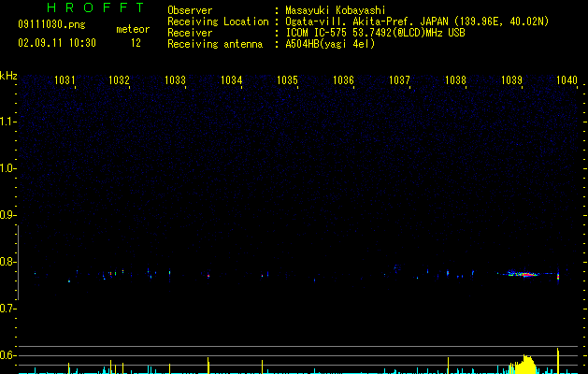Click the 0.6 kHz frequency label

[7, 355]
